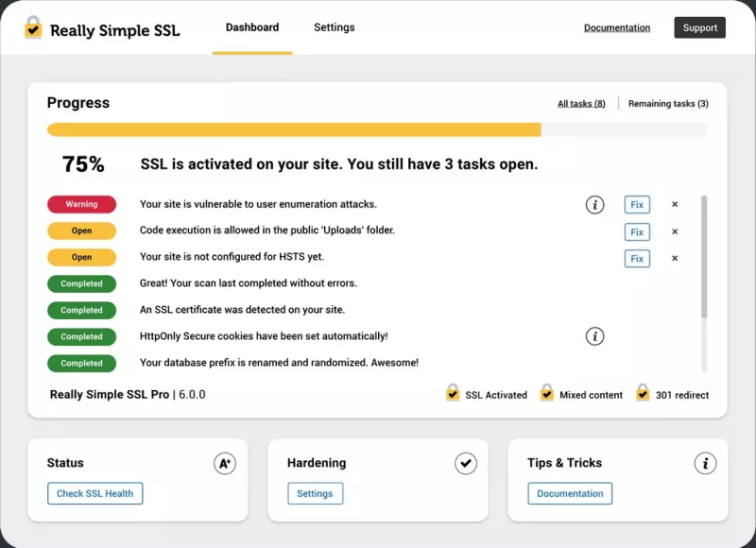Click Completed badge for database prefix
The width and height of the screenshot is (756, 548).
[x=81, y=364]
